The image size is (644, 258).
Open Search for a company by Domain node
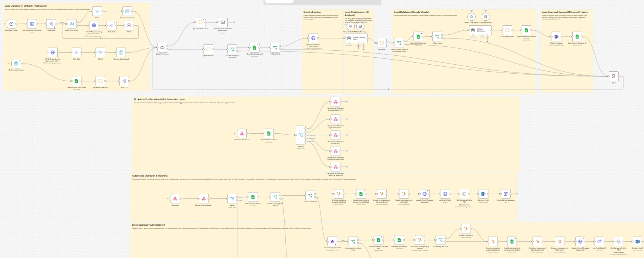pos(420,240)
